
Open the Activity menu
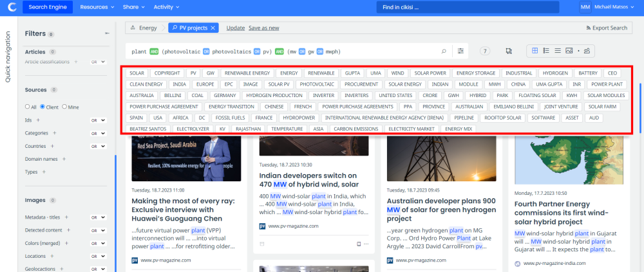[x=166, y=7]
